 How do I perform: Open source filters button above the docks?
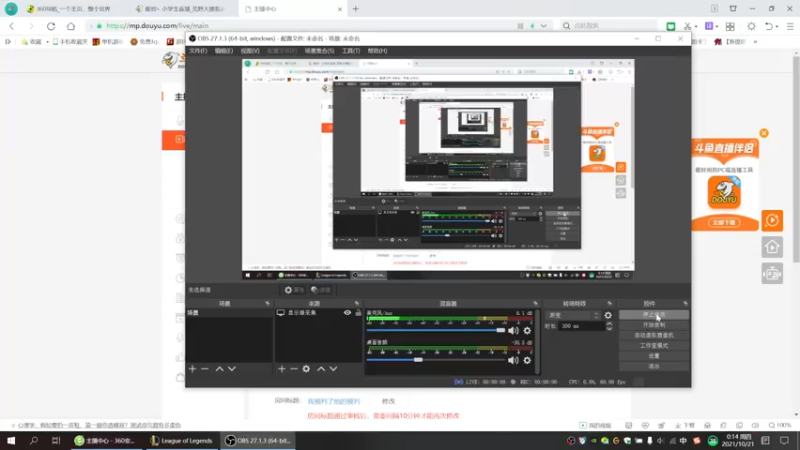pos(321,290)
